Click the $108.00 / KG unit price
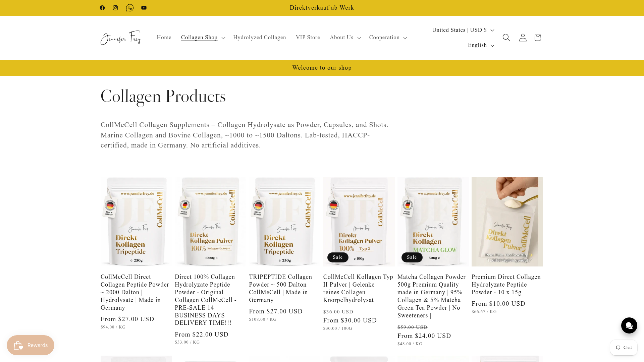This screenshot has height=362, width=644. 263,319
